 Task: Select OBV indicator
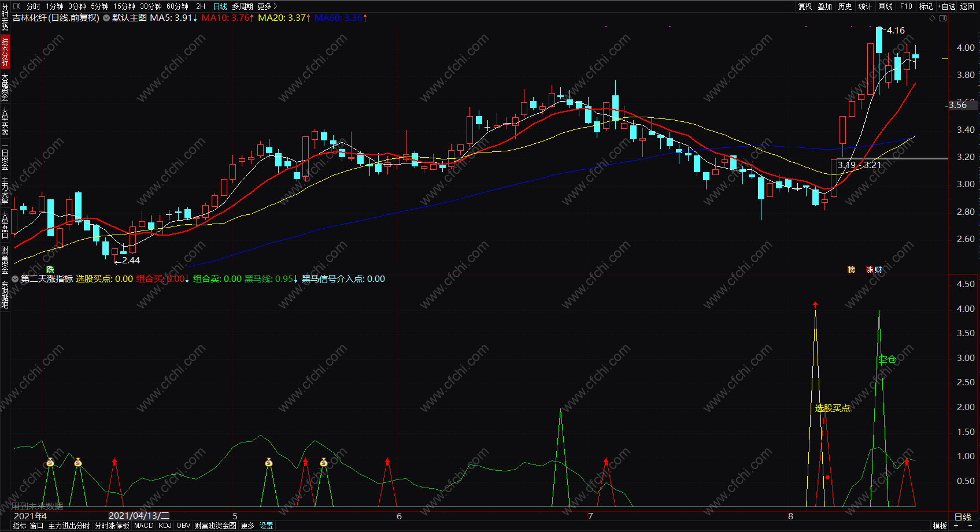(183, 526)
